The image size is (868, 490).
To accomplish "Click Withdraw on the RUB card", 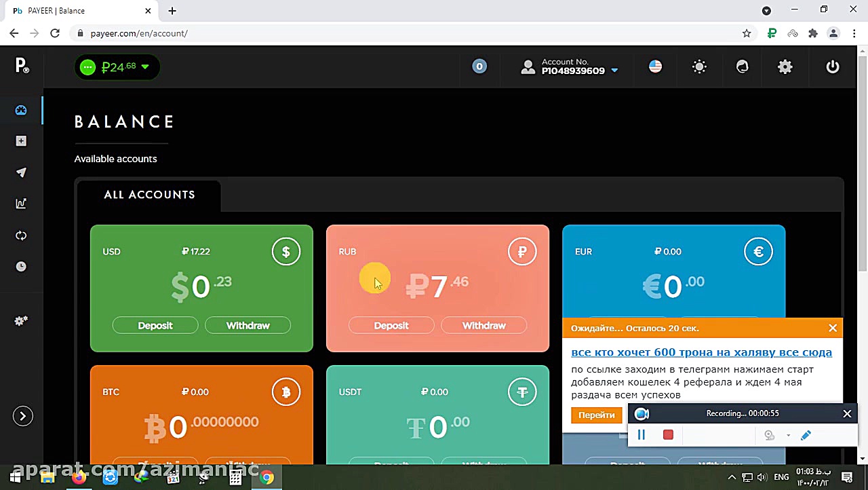I will (484, 326).
